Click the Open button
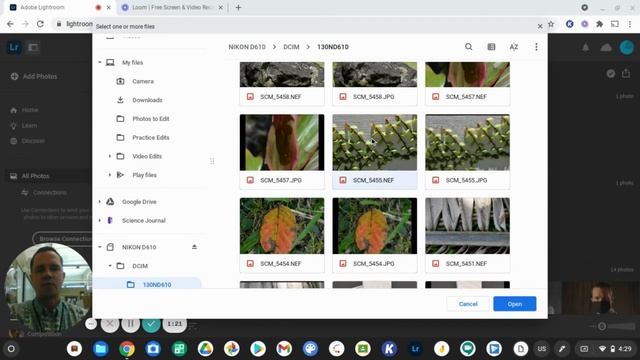Viewport: 640px width, 360px height. [515, 304]
